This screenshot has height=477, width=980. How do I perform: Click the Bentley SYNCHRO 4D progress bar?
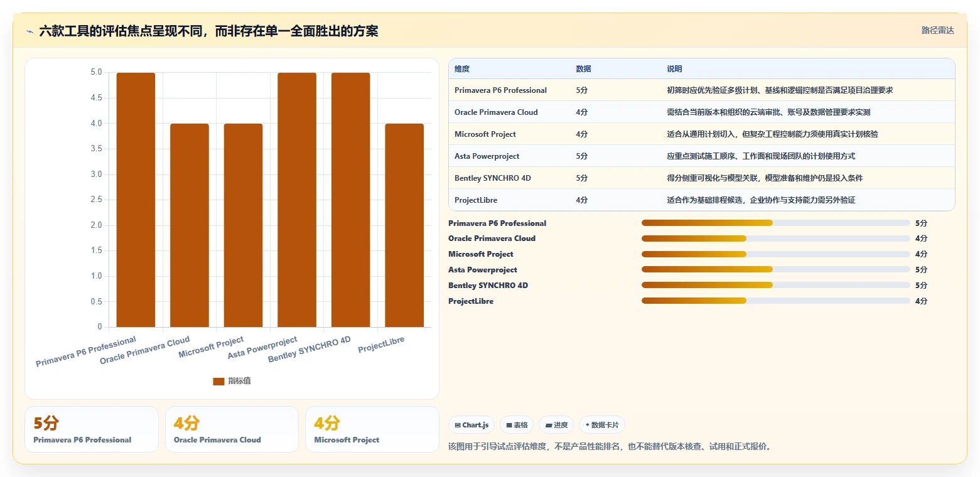[775, 286]
